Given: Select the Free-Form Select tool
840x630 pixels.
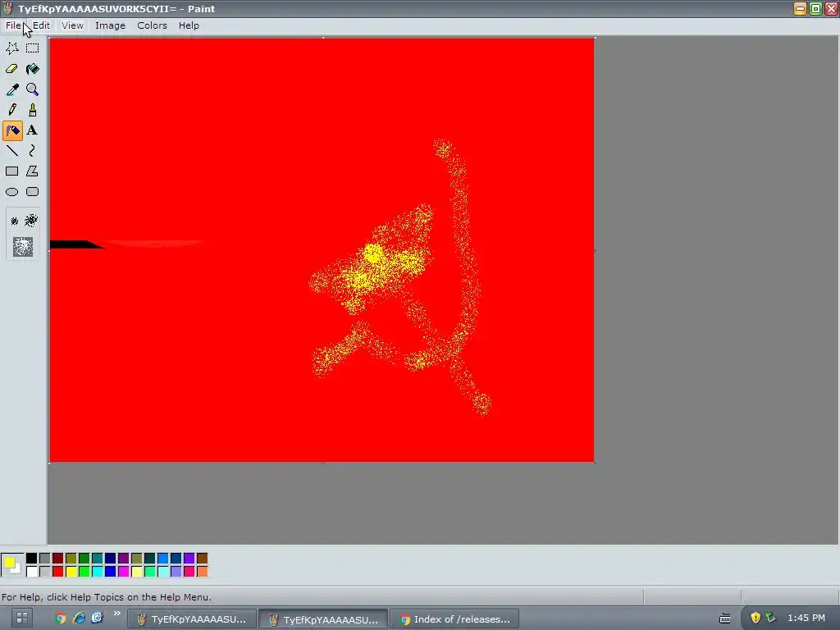Looking at the screenshot, I should [x=11, y=48].
